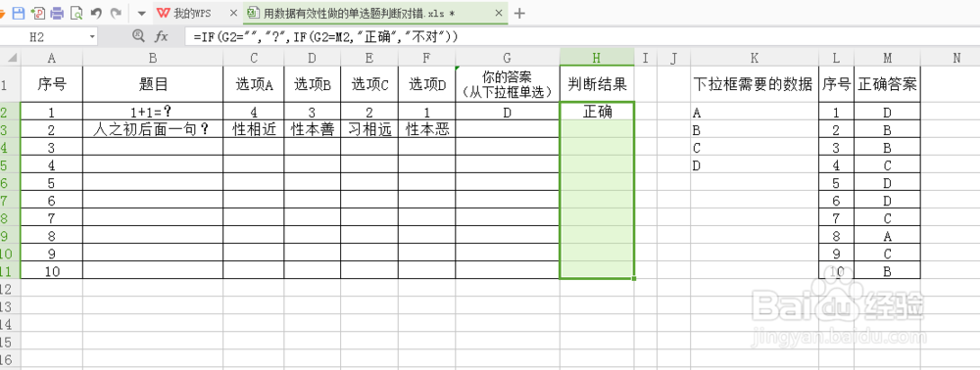
Task: Close the 我的WPS tab
Action: click(234, 13)
